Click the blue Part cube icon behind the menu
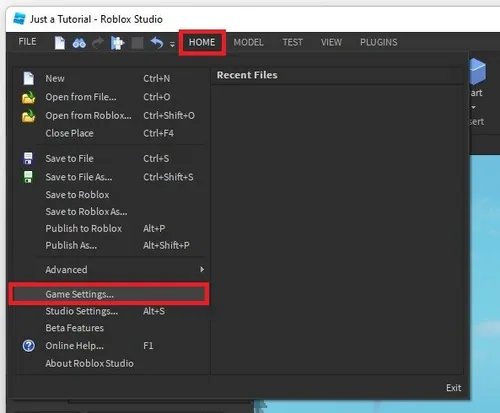 pos(477,71)
